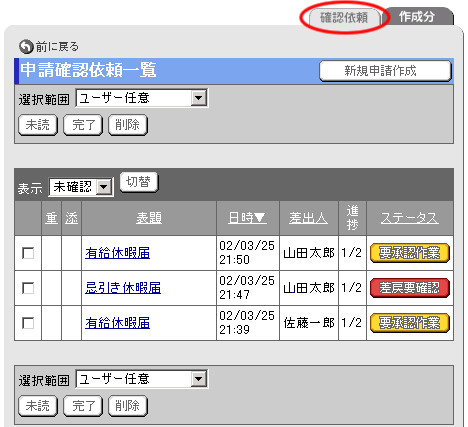Sort by 日時 column header
Viewport: 468px width, 427px height.
coord(247,218)
